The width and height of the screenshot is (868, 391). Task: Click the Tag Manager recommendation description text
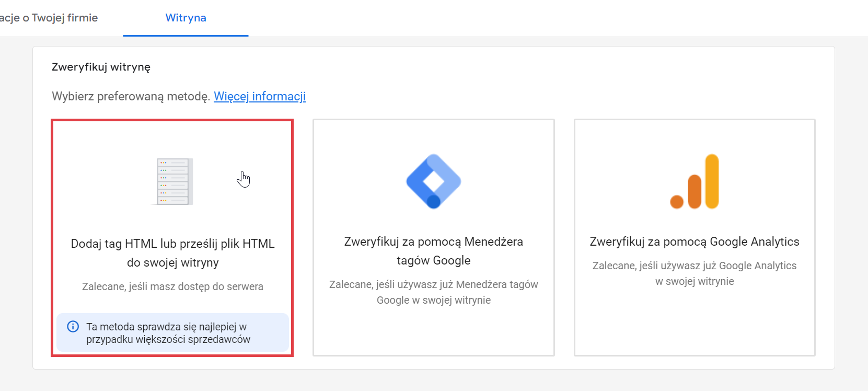433,292
